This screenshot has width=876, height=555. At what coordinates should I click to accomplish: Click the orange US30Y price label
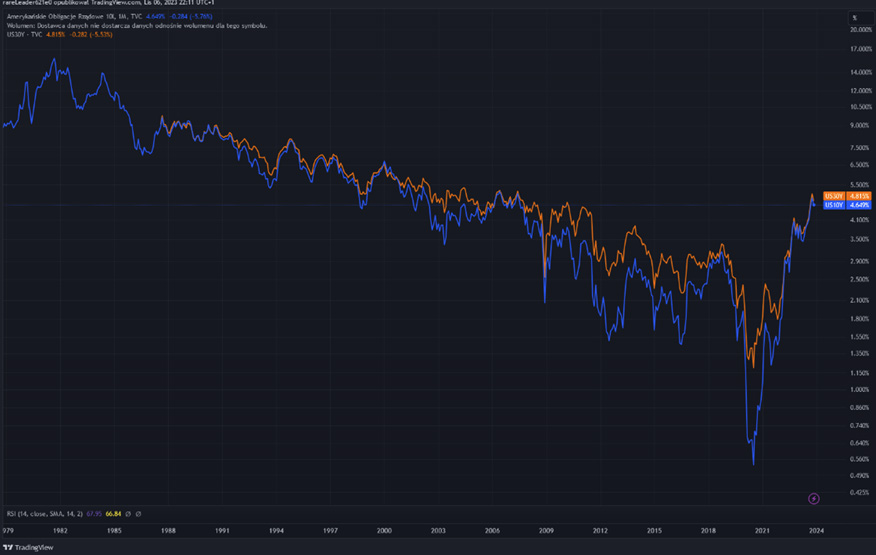(x=842, y=196)
